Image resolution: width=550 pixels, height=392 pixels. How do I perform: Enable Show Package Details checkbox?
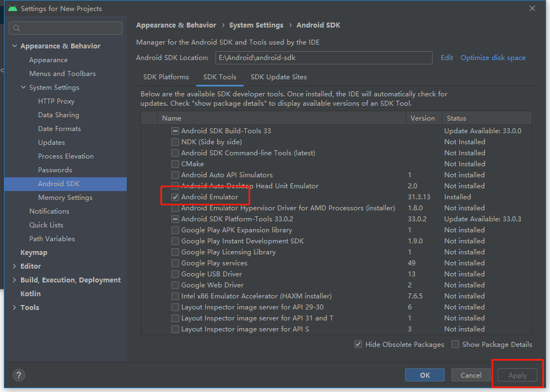(x=455, y=344)
